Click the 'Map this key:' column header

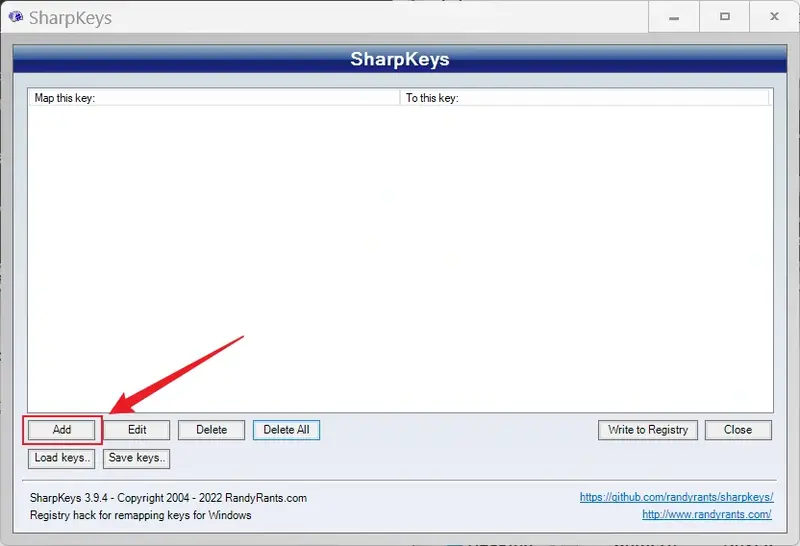(214, 98)
